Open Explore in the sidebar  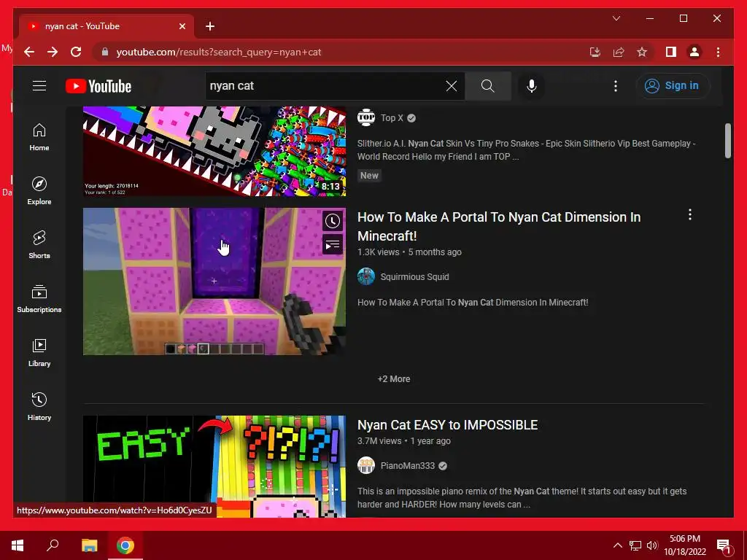coord(39,191)
